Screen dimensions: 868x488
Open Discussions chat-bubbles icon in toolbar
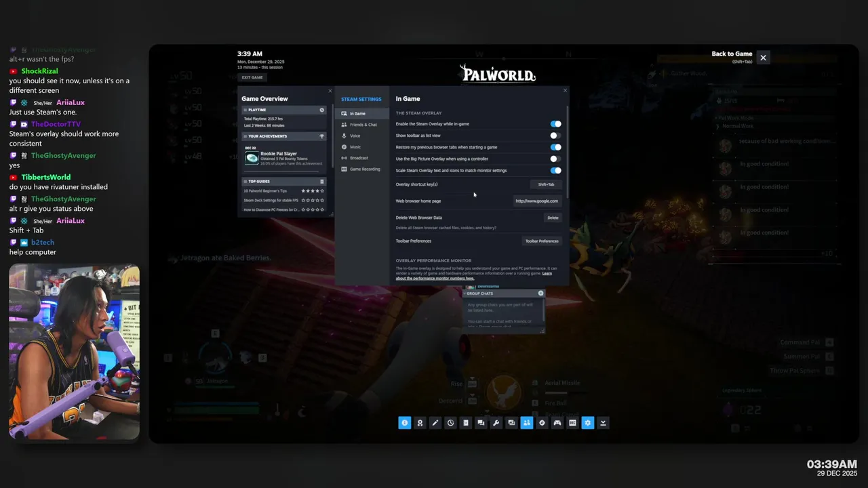click(481, 423)
